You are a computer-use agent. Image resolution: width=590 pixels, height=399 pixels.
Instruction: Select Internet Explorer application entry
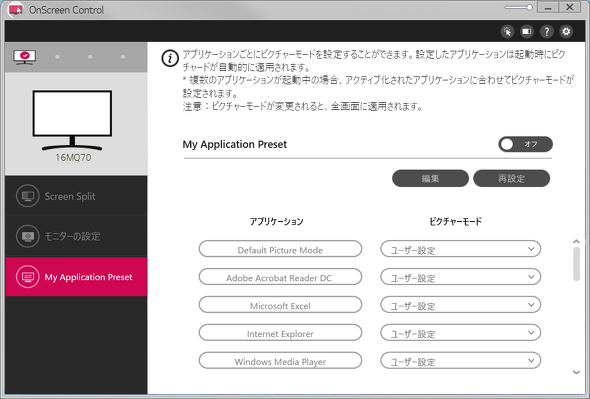click(280, 333)
